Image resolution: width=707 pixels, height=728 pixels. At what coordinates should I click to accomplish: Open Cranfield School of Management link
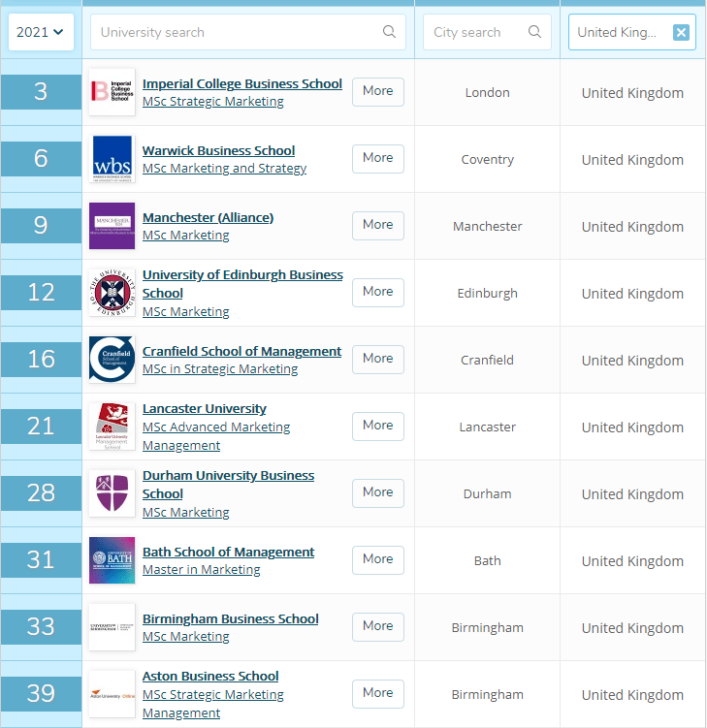[241, 351]
